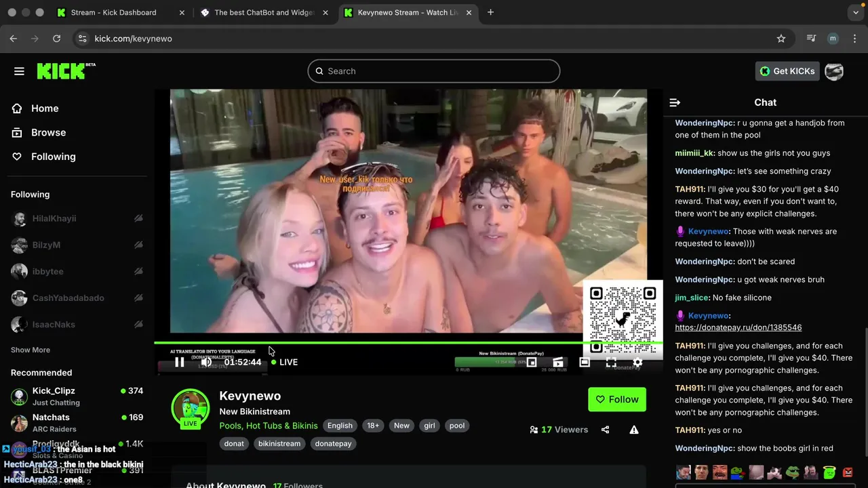
Task: Create a clip of stream
Action: [x=558, y=362]
